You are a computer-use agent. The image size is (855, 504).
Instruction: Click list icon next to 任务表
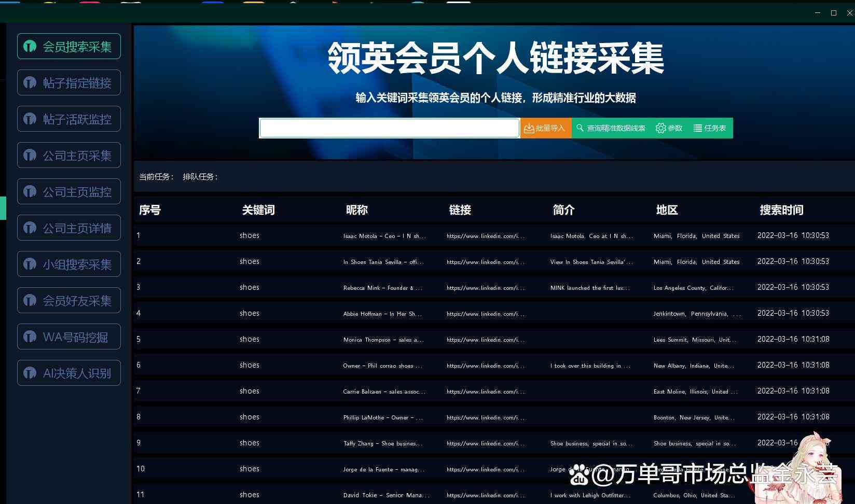coord(698,128)
